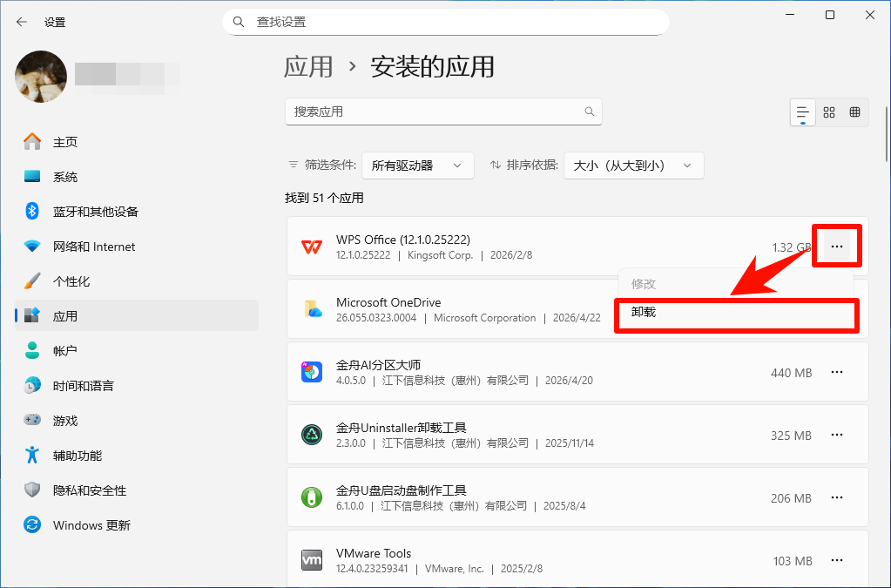Open the user profile avatar
This screenshot has height=588, width=891.
coord(41,77)
